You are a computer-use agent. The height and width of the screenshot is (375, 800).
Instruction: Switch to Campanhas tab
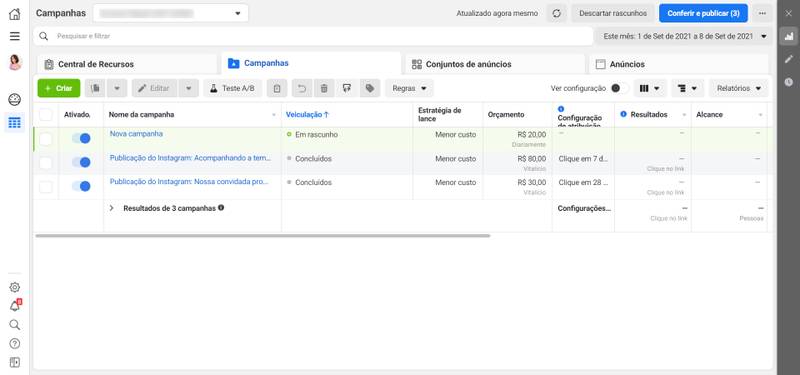[311, 63]
